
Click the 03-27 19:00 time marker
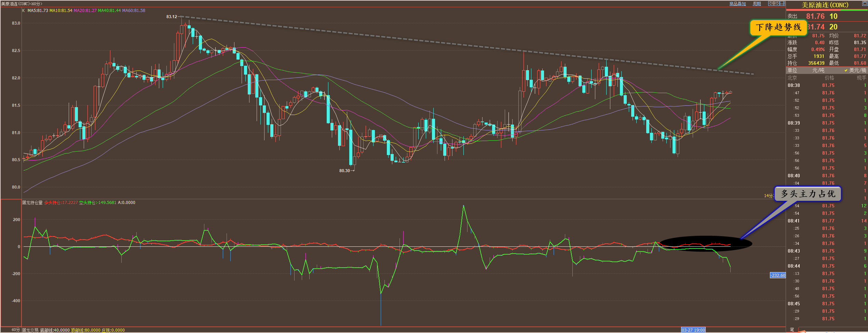693,330
